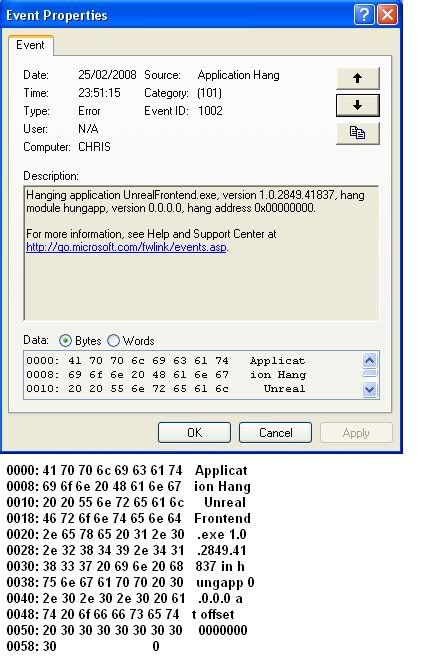Image resolution: width=429 pixels, height=666 pixels.
Task: Open the go.microsoft.com events.asp link
Action: point(126,247)
